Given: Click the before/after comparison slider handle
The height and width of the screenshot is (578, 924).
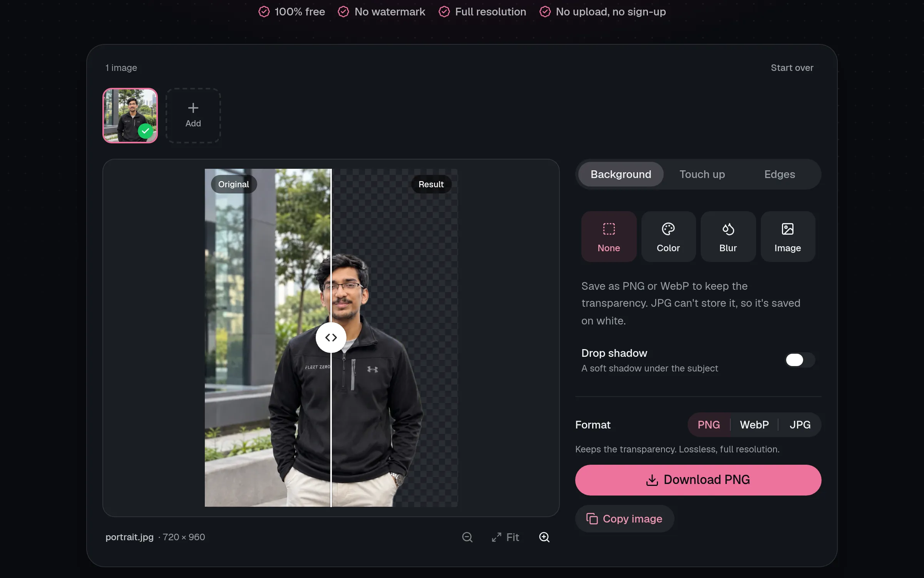Looking at the screenshot, I should [331, 338].
